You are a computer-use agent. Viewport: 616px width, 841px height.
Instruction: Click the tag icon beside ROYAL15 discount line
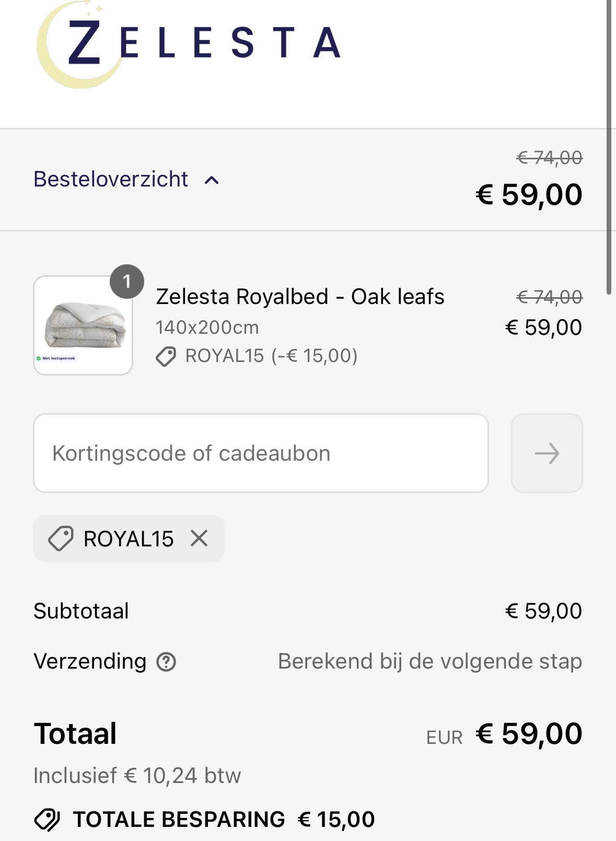coord(166,356)
